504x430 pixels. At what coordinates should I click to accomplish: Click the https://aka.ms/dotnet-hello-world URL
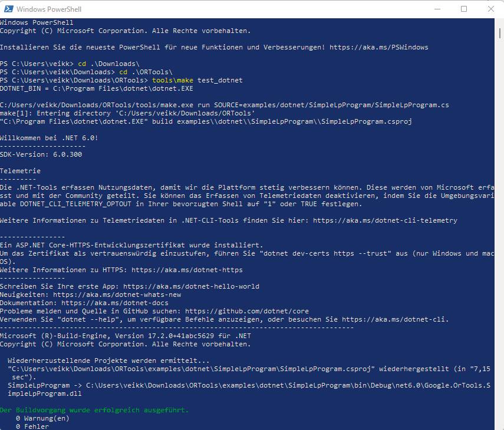coord(191,286)
